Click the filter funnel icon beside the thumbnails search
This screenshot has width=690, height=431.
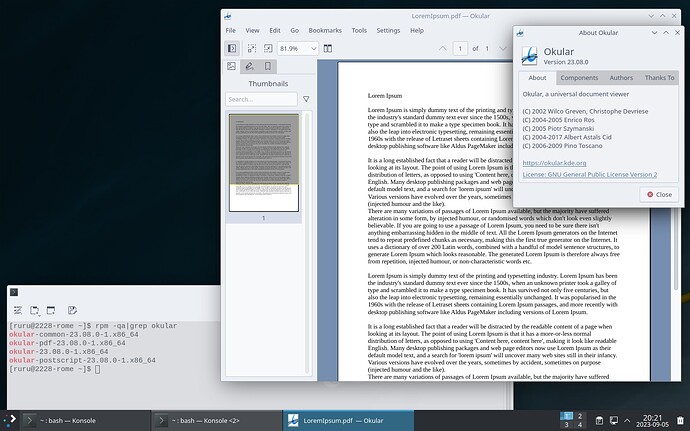[x=306, y=99]
